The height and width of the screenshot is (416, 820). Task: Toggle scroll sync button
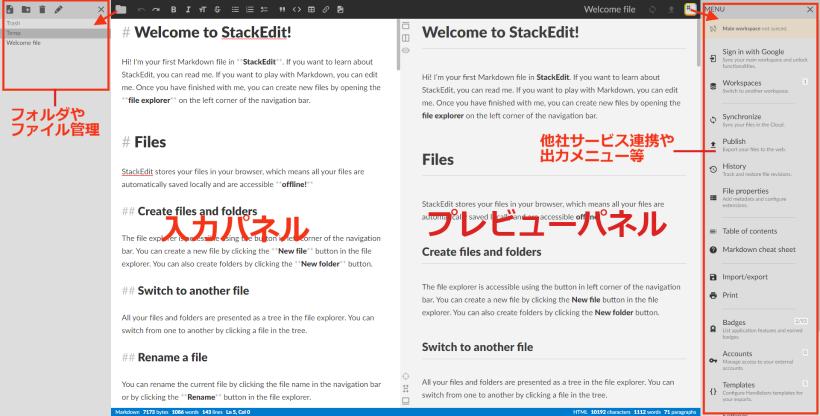click(x=406, y=376)
